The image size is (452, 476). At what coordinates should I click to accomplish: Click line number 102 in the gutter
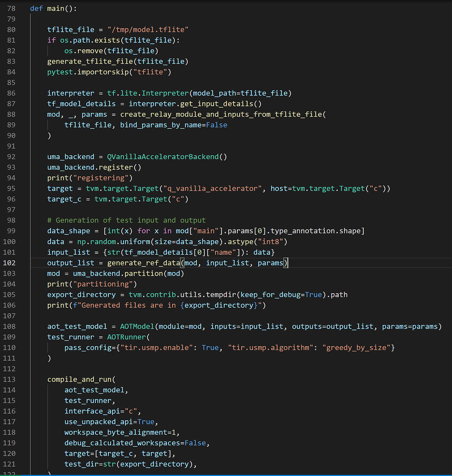pyautogui.click(x=9, y=263)
